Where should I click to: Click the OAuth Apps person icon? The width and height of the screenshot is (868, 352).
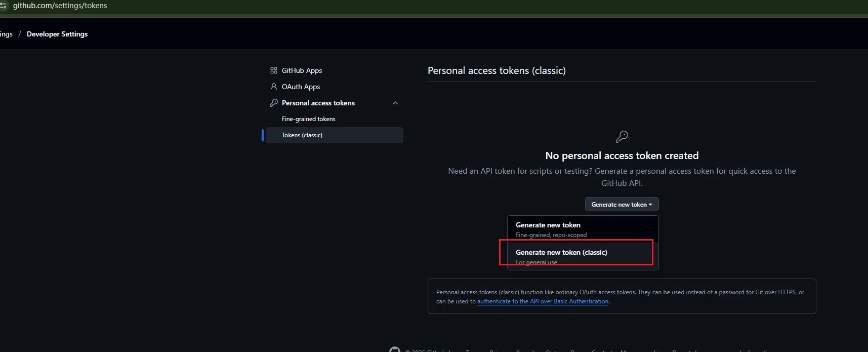coord(274,87)
